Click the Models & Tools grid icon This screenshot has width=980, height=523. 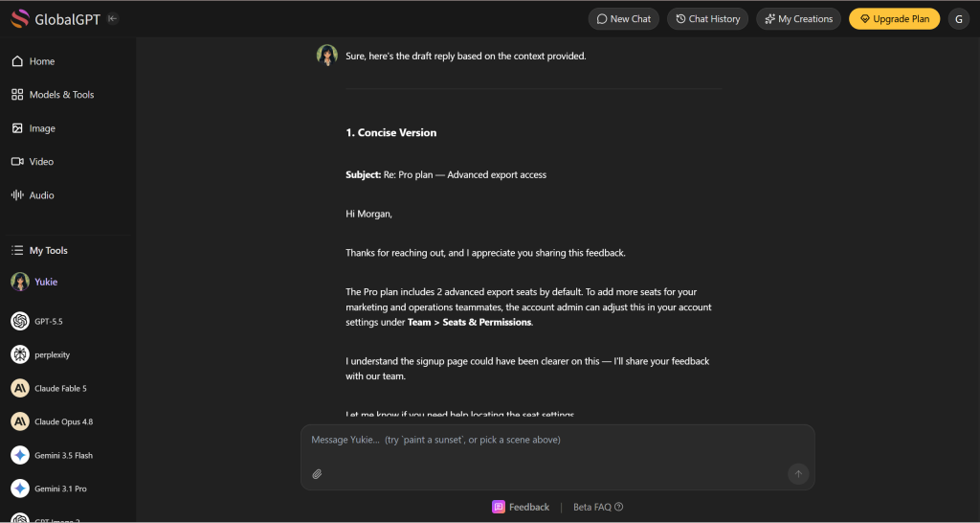point(17,95)
